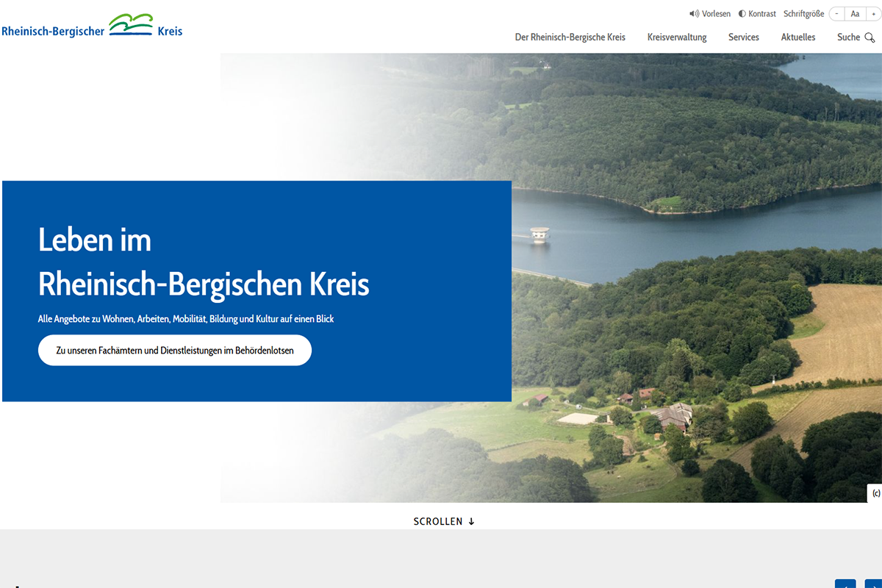Click the speaker icon beside Vorlesen

click(x=694, y=14)
